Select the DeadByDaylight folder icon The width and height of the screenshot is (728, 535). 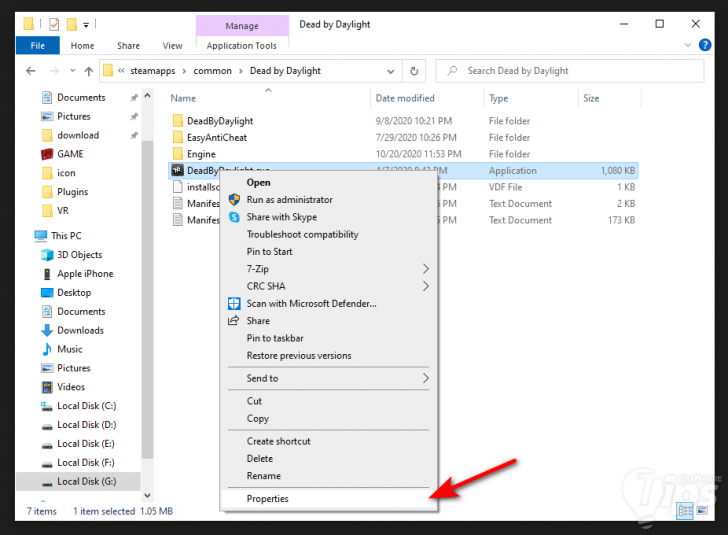[177, 121]
